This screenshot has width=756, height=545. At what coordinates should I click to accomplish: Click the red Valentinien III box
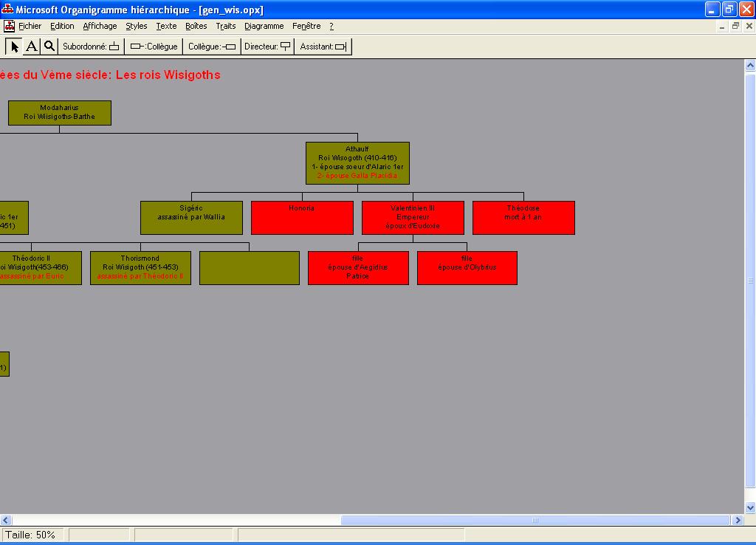tap(413, 218)
